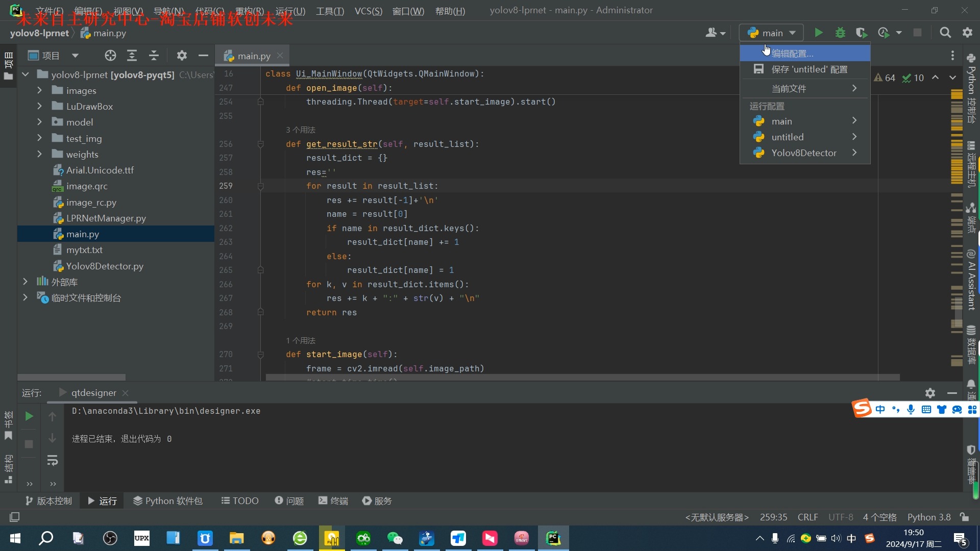Run with coverage shield icon

(862, 33)
